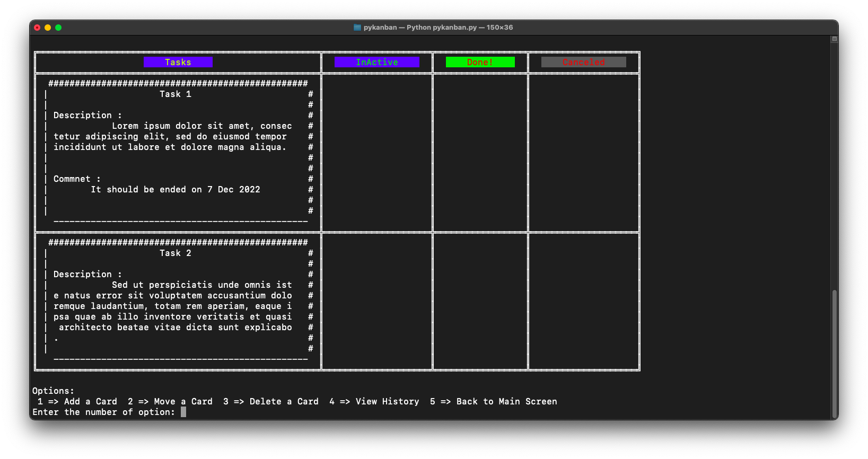The height and width of the screenshot is (459, 868).
Task: Click '5 => Back to Main Screen' option
Action: click(x=494, y=402)
